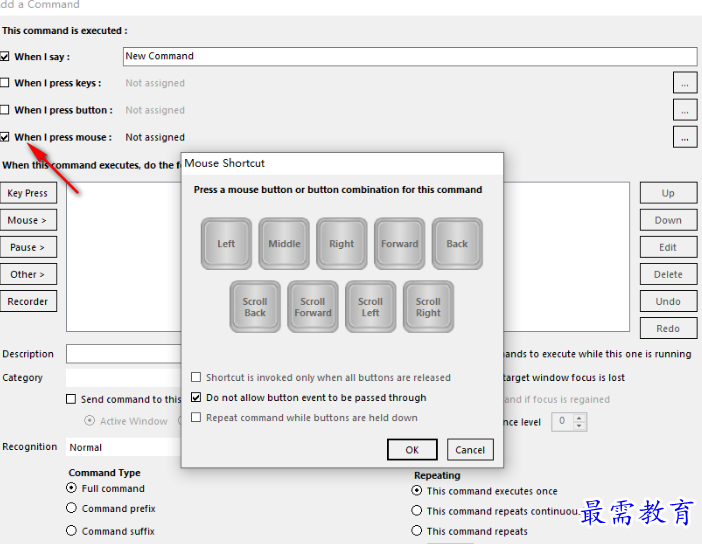The height and width of the screenshot is (544, 702).
Task: Open the Pause > action submenu
Action: (27, 247)
